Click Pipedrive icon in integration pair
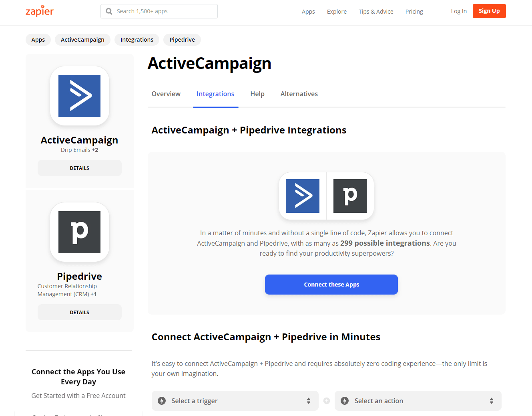Viewport: 532px width, 416px height. coord(350,196)
